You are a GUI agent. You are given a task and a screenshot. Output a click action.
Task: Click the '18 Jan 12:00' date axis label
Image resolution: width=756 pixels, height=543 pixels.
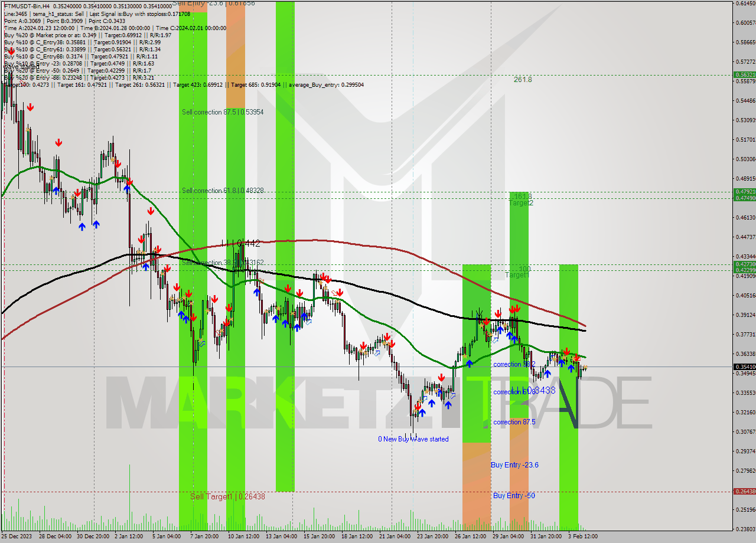(357, 537)
